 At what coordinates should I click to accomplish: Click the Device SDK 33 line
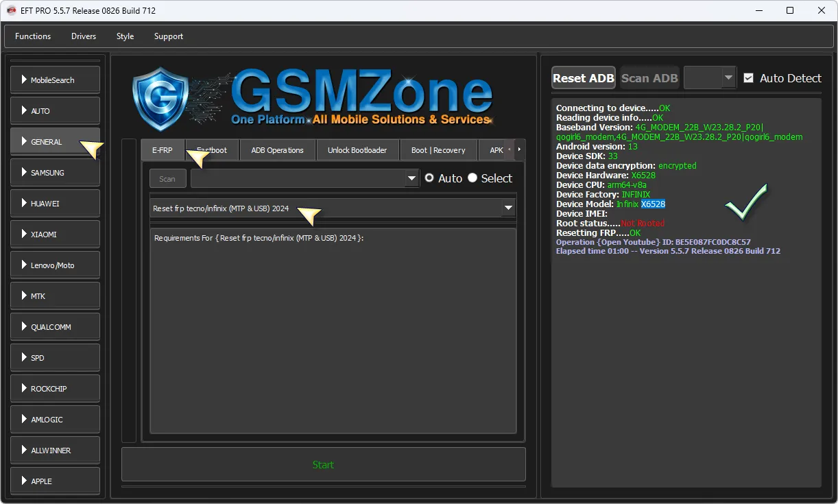click(x=586, y=156)
